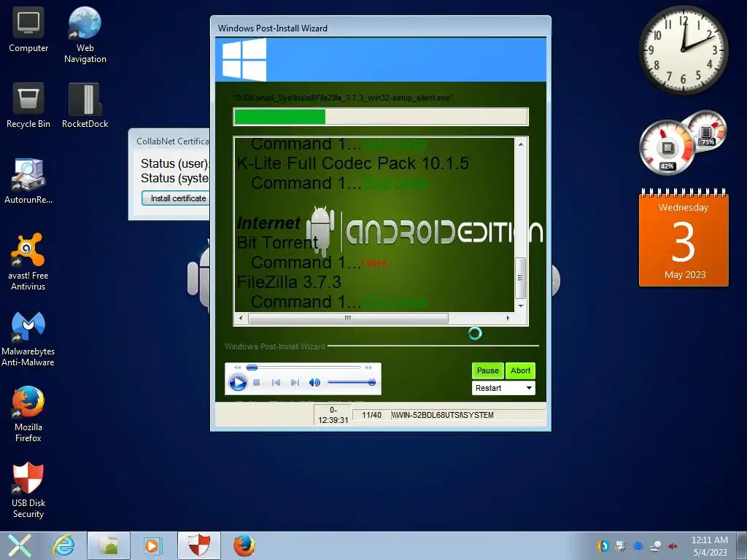Select the Recycle Bin icon
The height and width of the screenshot is (560, 747).
[x=28, y=105]
